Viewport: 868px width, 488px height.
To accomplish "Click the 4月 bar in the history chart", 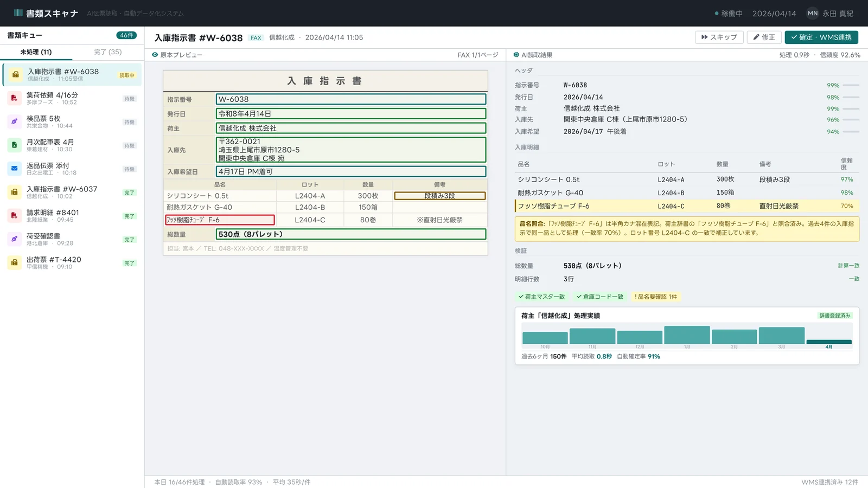I will coord(829,342).
